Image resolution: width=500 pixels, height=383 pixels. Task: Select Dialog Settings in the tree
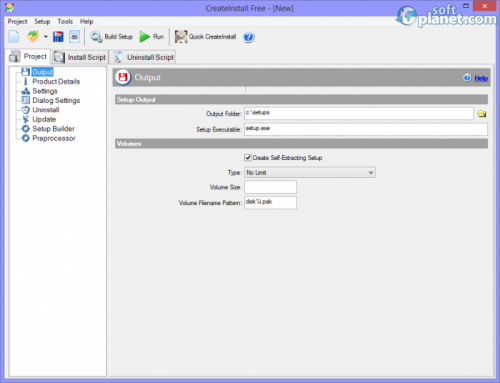click(56, 100)
